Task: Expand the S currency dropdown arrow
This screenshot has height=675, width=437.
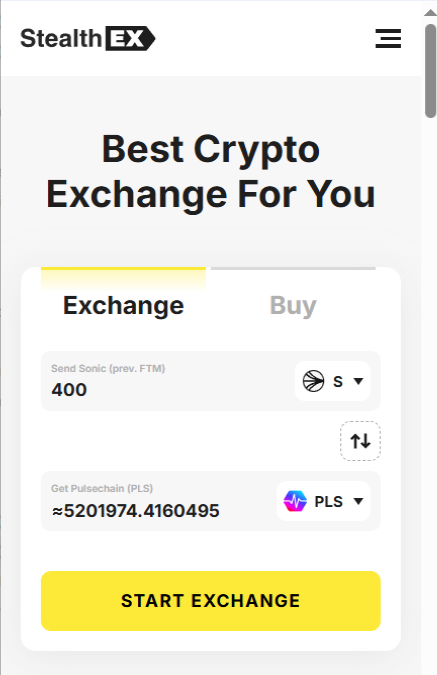Action: tap(358, 381)
